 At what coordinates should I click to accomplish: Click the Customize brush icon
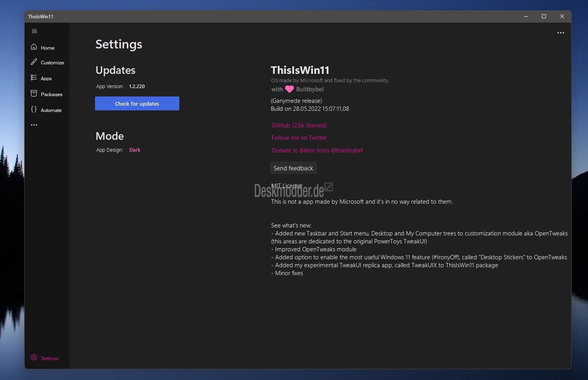coord(34,62)
